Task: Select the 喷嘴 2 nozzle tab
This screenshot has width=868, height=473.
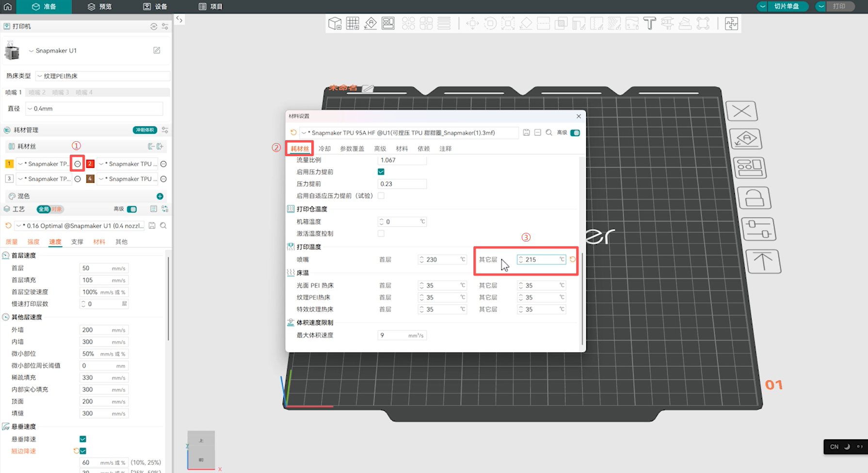Action: pyautogui.click(x=37, y=92)
